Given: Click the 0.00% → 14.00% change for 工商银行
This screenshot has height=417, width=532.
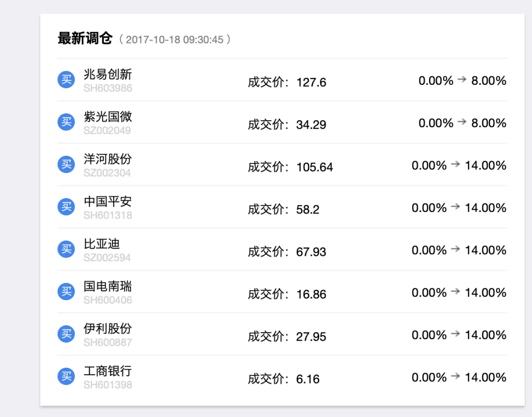Looking at the screenshot, I should coord(459,378).
